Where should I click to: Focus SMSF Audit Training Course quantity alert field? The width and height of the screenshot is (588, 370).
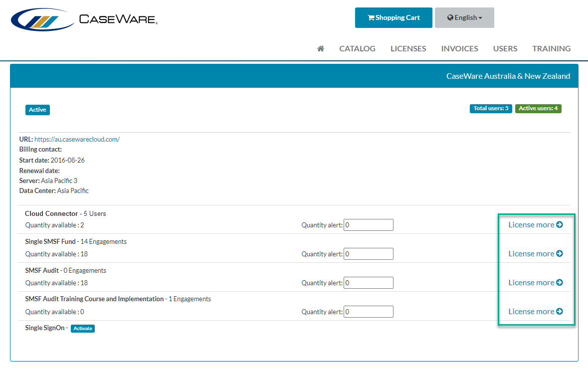tap(368, 312)
